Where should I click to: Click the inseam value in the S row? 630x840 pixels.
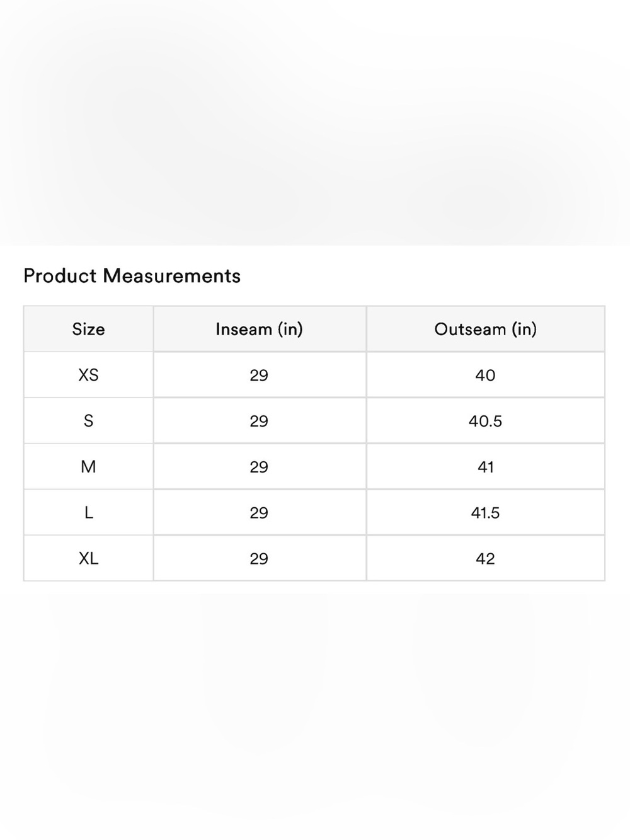point(260,421)
